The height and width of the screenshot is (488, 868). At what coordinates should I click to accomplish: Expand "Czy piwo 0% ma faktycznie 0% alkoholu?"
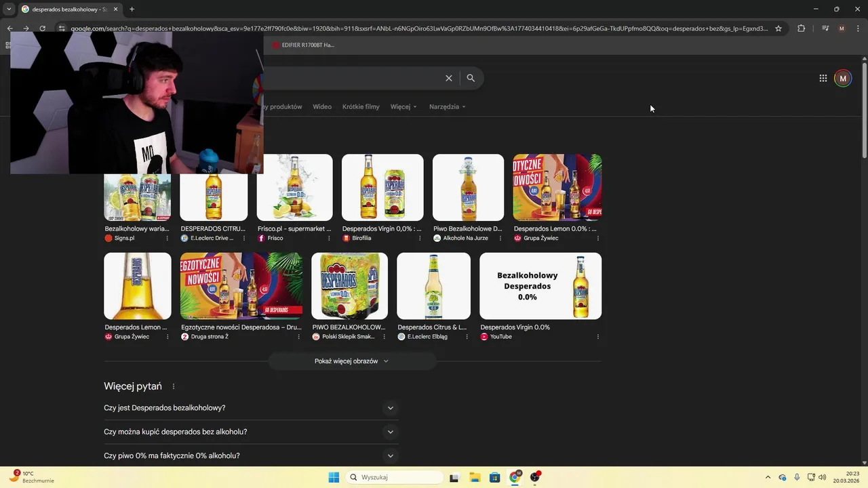[250, 455]
